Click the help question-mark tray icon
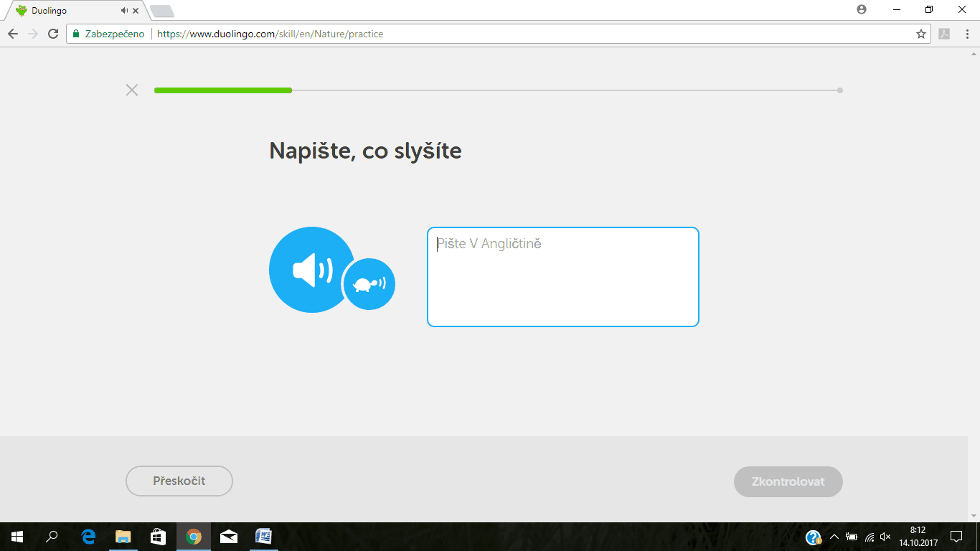 (x=814, y=537)
